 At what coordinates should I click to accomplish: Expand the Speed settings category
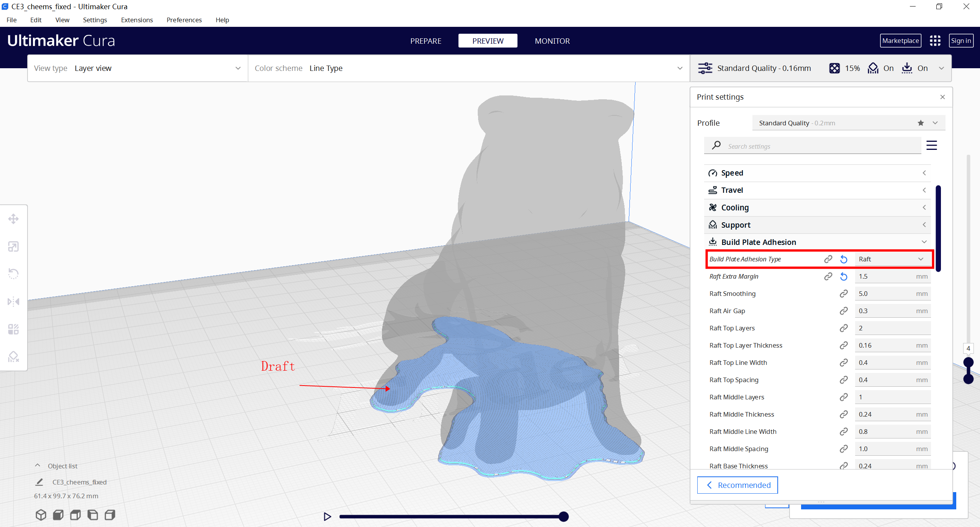[x=818, y=173]
